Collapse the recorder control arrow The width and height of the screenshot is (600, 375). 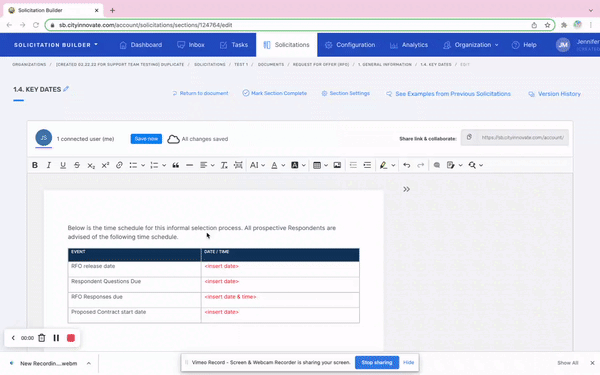13,338
